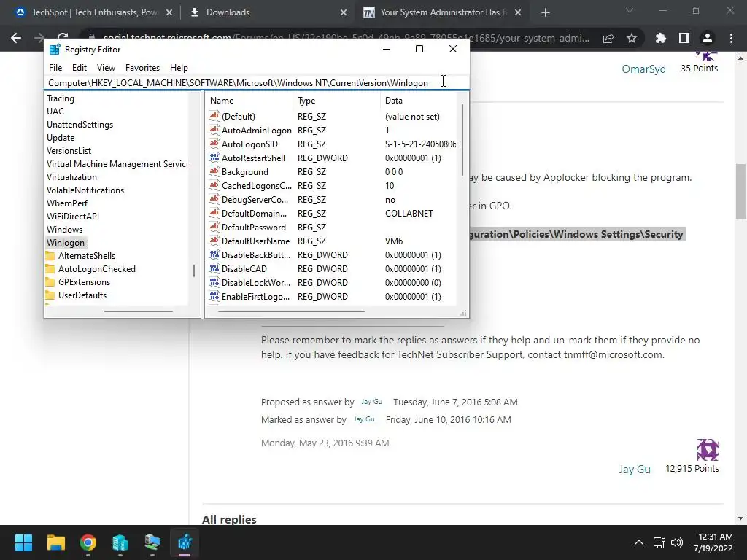Select the VolatileNotifications key in tree
This screenshot has height=560, width=747.
click(x=85, y=190)
